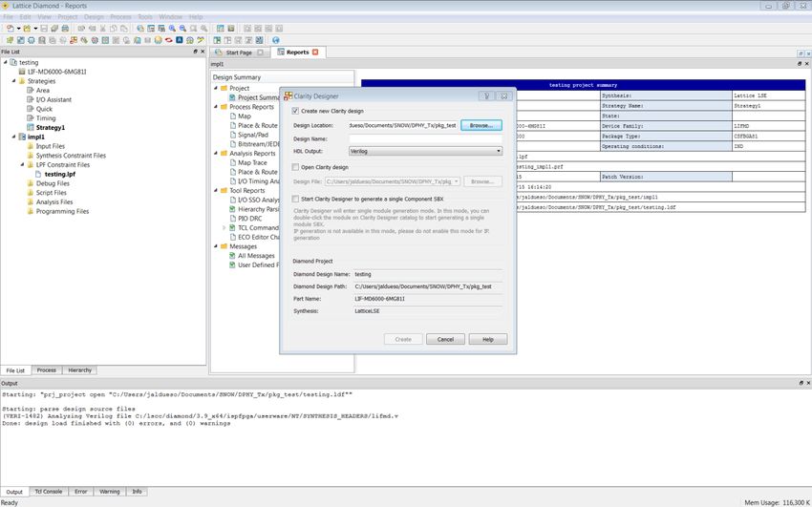Float the File List panel via its header icon
The height and width of the screenshot is (507, 812).
click(x=195, y=52)
